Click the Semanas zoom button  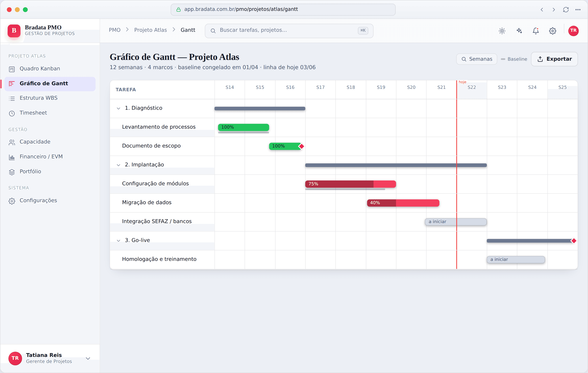coord(477,59)
